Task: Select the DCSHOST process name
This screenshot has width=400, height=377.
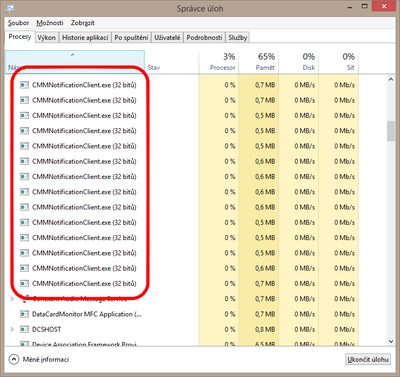Action: click(x=47, y=329)
